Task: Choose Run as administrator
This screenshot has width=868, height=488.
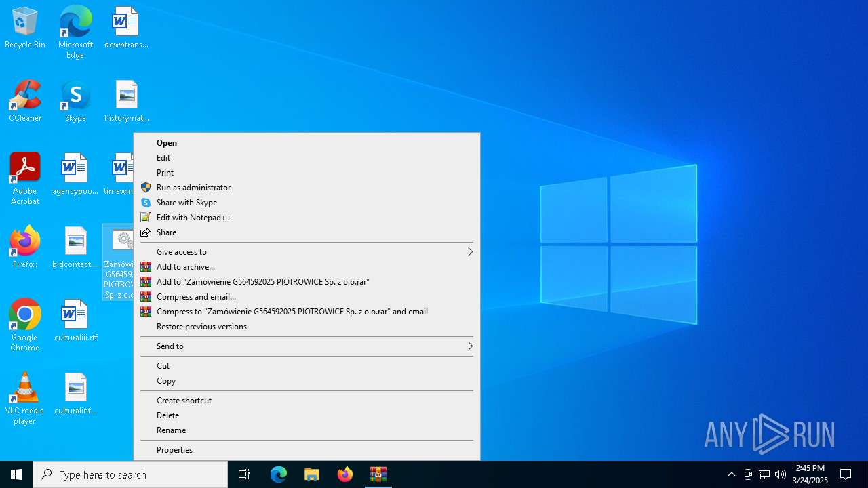Action: (307, 188)
